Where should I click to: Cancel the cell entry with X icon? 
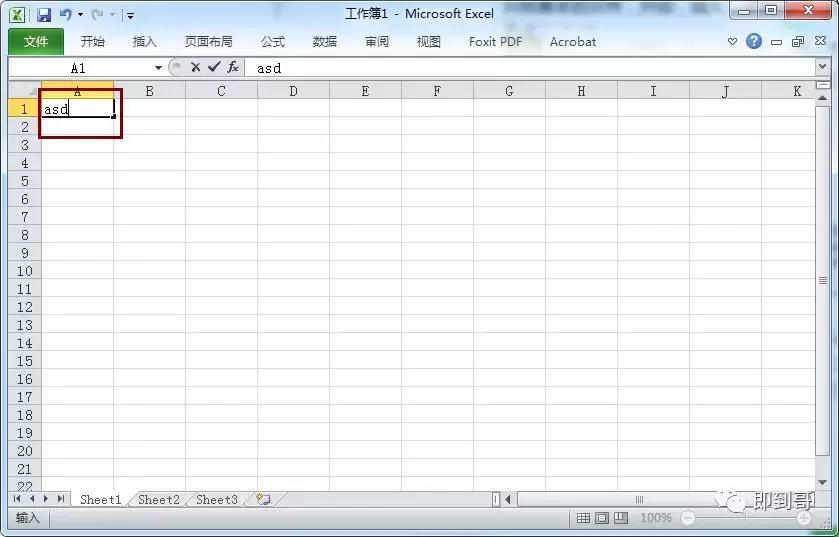pos(196,67)
